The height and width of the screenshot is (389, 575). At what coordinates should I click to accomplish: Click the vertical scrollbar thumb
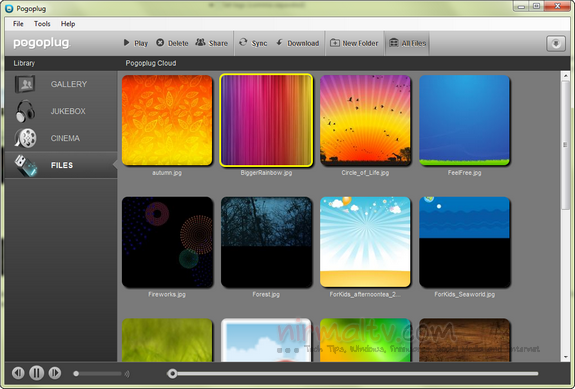pyautogui.click(x=565, y=145)
